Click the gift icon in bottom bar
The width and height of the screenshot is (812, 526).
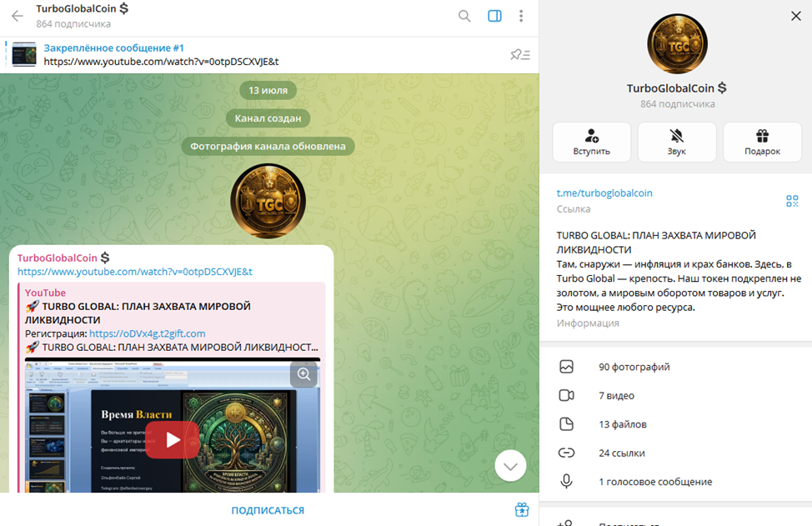pos(522,510)
